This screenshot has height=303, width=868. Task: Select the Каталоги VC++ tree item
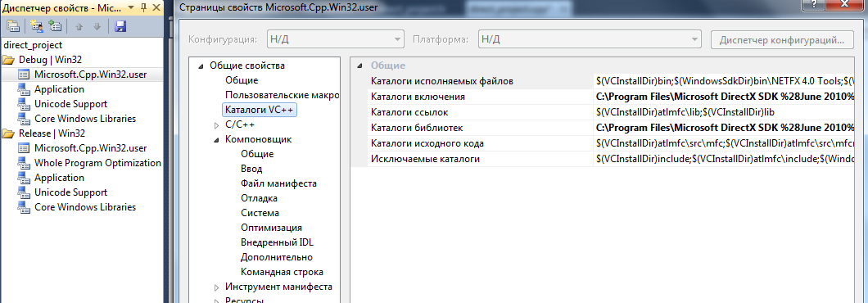point(260,110)
